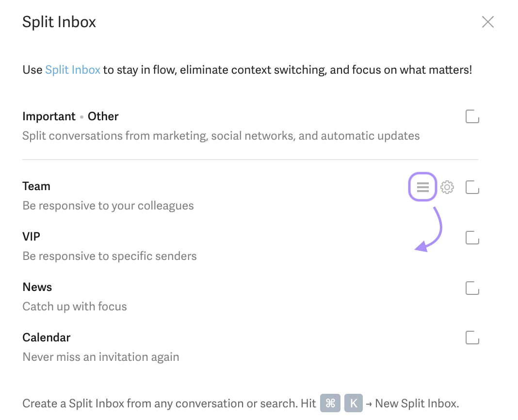Open the blue Split Inbox link
This screenshot has width=518, height=420.
click(73, 70)
